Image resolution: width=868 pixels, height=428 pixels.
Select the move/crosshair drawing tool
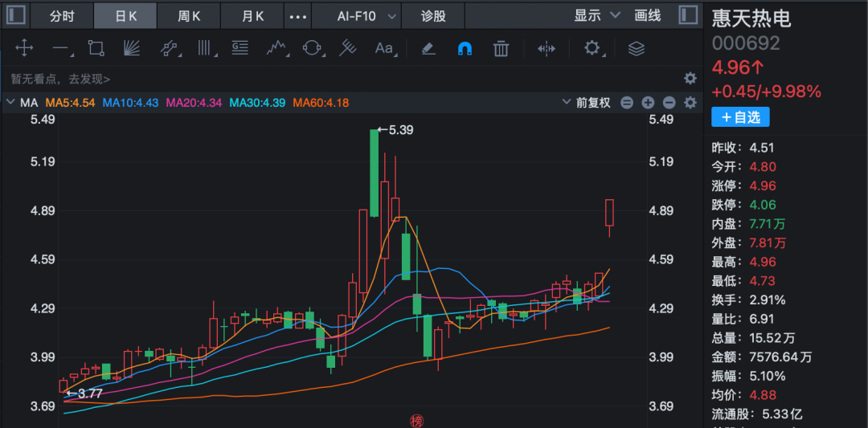click(24, 49)
